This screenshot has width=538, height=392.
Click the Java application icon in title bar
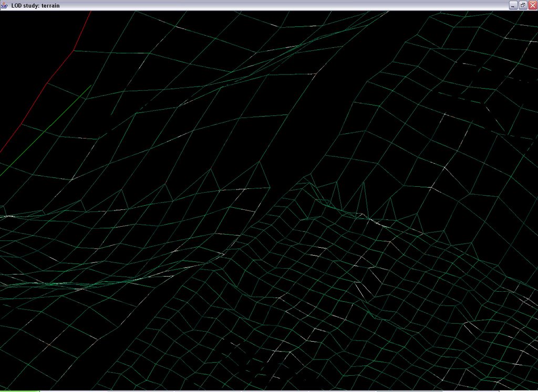(4, 5)
